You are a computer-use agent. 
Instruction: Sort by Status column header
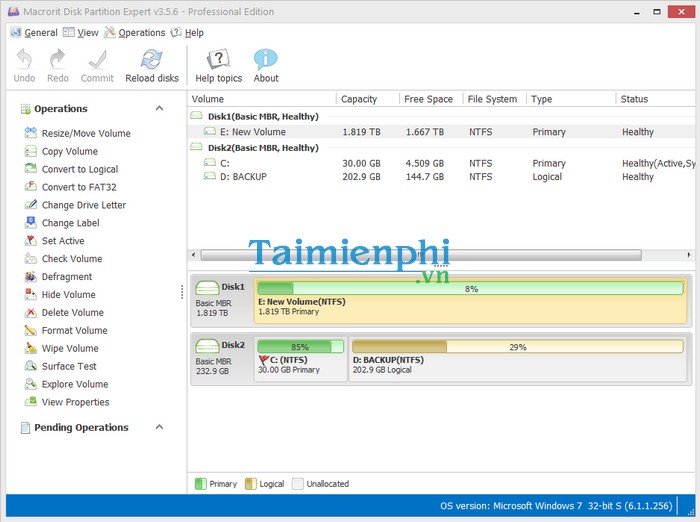[x=656, y=99]
